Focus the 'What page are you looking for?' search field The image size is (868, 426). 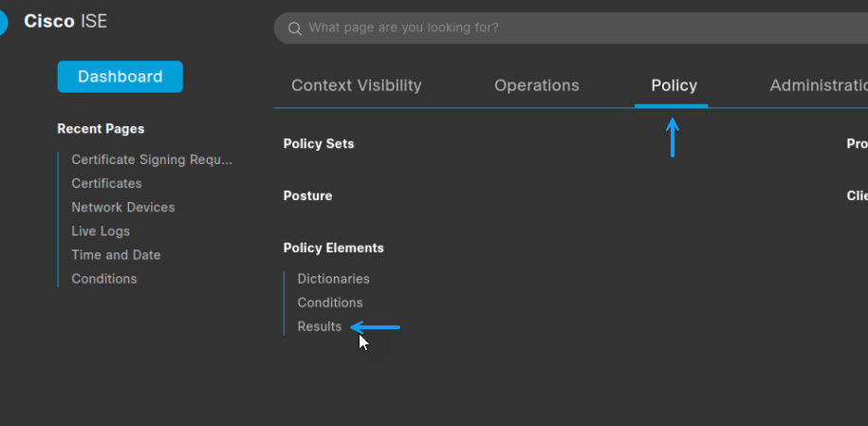pyautogui.click(x=571, y=28)
